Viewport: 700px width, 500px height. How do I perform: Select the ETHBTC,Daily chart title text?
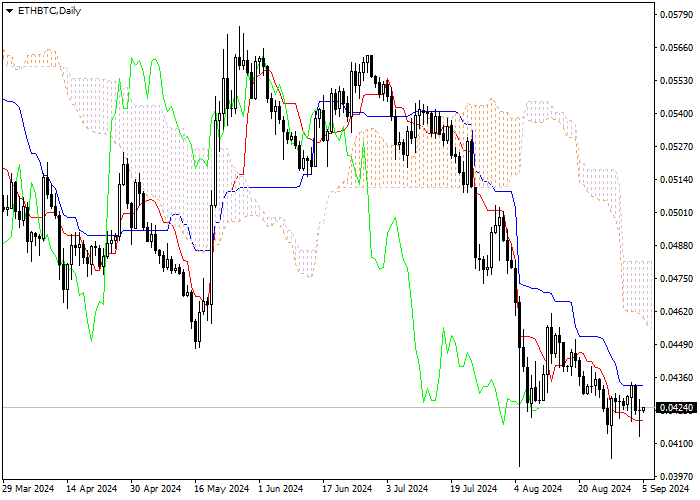(x=49, y=11)
